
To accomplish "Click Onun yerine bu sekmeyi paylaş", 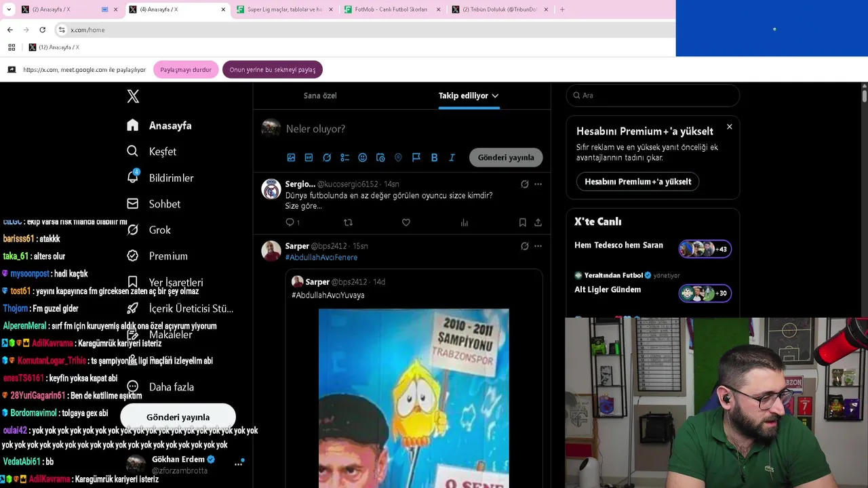I will pyautogui.click(x=272, y=70).
